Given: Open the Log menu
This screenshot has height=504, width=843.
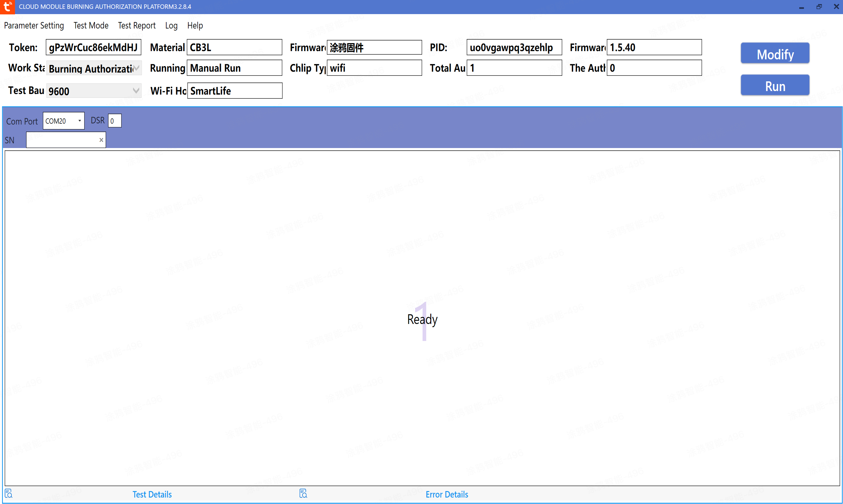Looking at the screenshot, I should (x=171, y=26).
